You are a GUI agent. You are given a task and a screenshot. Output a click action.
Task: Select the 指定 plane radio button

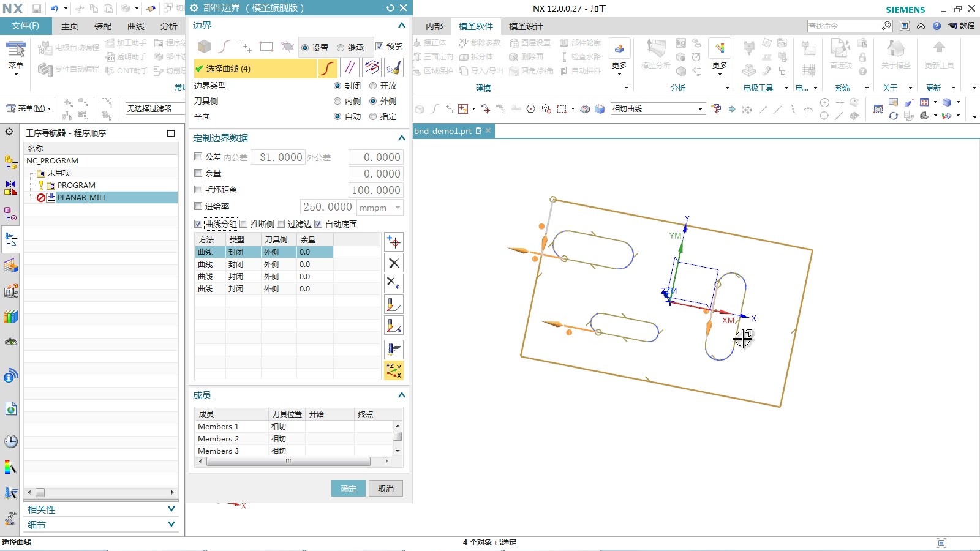coord(372,116)
